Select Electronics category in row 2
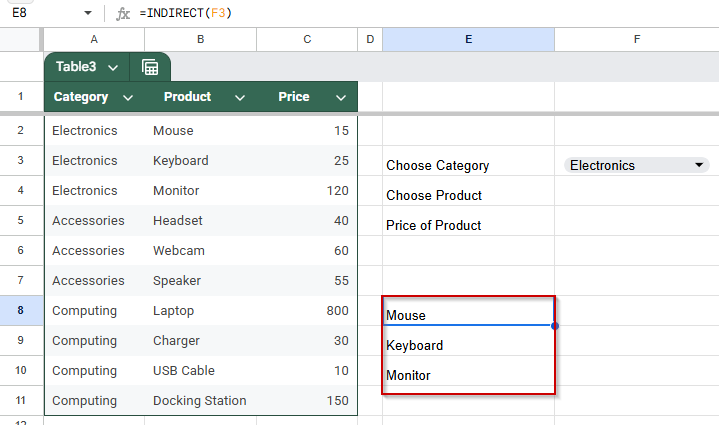719x425 pixels. (94, 131)
